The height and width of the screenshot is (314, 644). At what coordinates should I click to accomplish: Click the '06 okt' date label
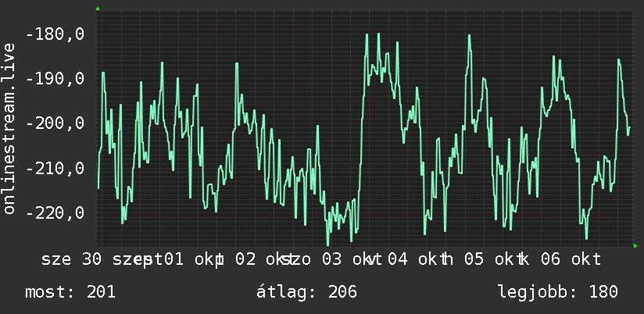point(571,259)
